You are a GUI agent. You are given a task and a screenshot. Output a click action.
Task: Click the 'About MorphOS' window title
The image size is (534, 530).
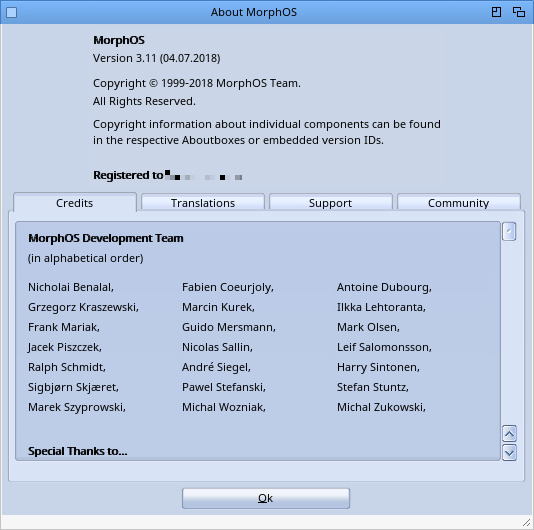[x=254, y=13]
